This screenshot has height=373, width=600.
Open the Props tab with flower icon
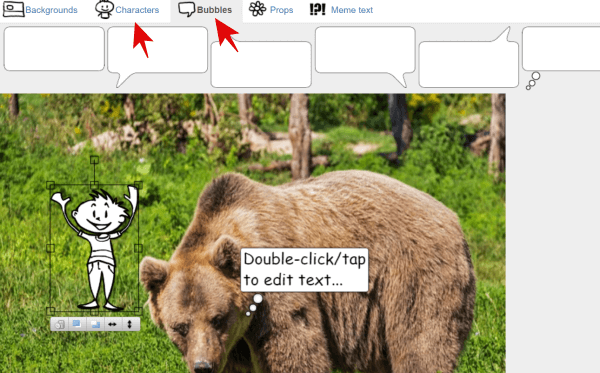[x=271, y=10]
